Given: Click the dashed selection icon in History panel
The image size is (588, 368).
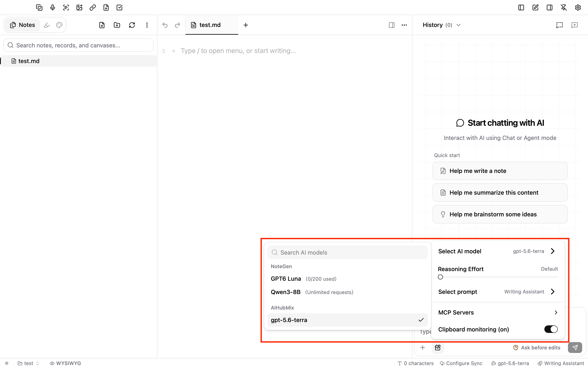Looking at the screenshot, I should point(560,25).
